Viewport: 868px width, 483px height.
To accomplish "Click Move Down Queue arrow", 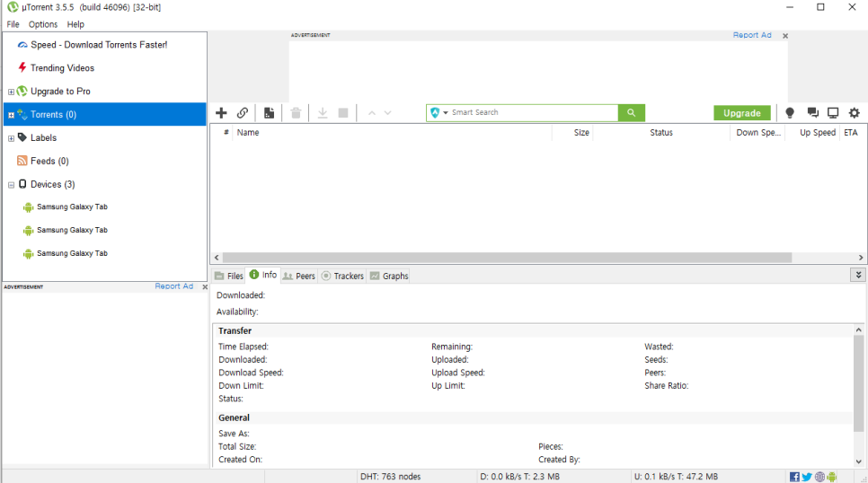I will click(x=388, y=113).
